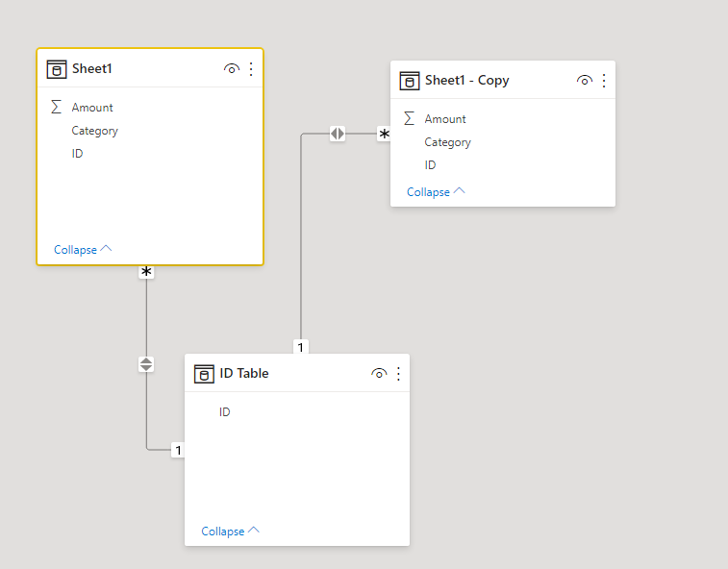Screen dimensions: 728x569
Task: Select the ID Table header title
Action: pos(244,373)
